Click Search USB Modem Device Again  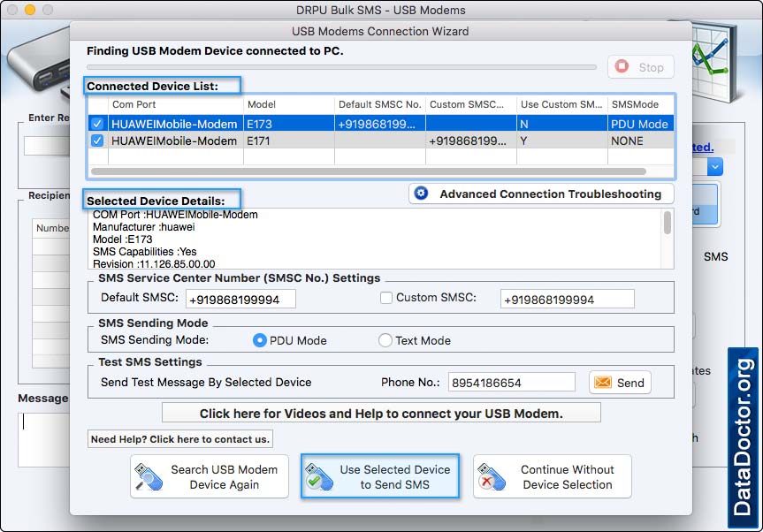click(x=210, y=476)
